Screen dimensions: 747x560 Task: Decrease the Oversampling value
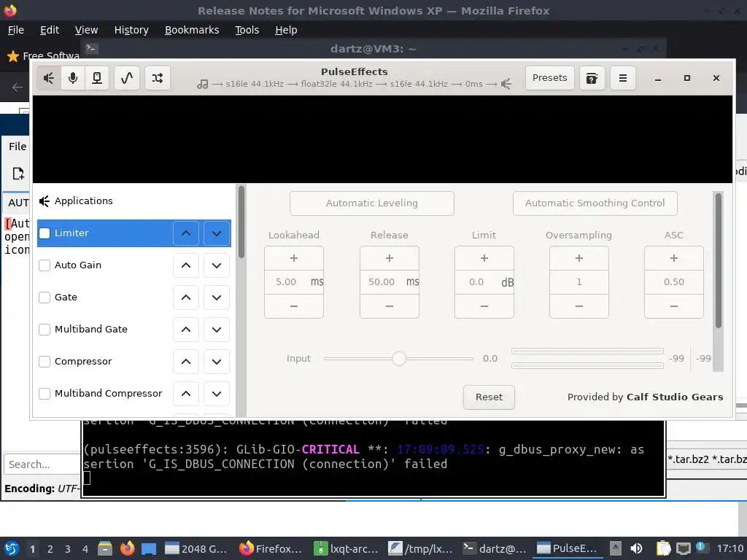click(x=578, y=306)
